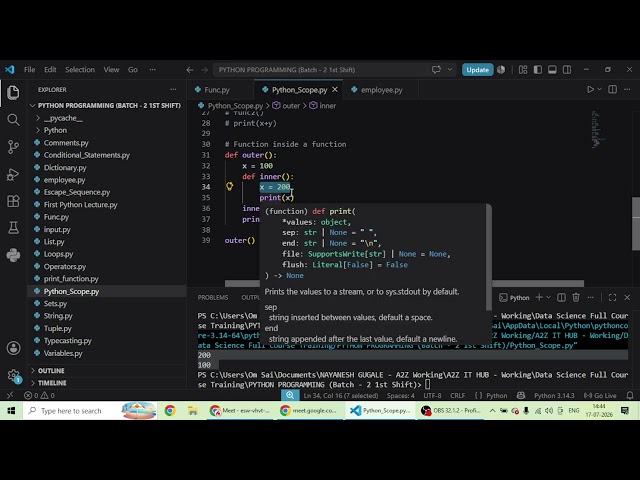Open the Edit menu

pyautogui.click(x=50, y=70)
